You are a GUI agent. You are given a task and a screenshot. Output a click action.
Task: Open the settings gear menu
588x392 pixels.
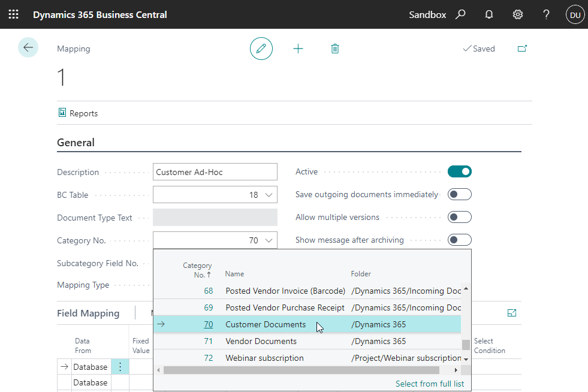click(x=518, y=14)
